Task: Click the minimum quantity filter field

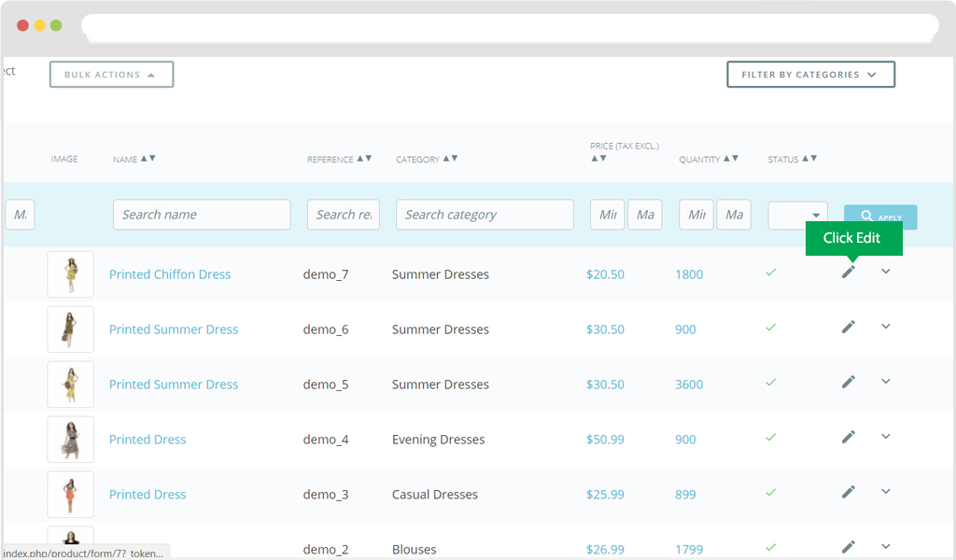Action: [x=696, y=215]
